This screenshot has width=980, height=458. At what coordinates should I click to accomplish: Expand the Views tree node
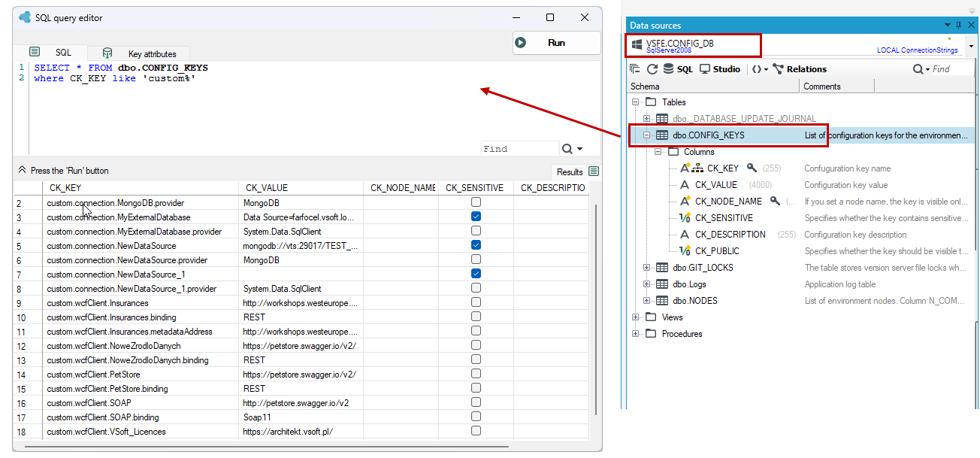point(635,317)
